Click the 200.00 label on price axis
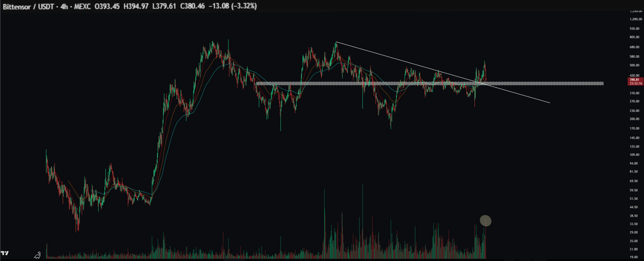Viewport: 644px width, 261px height. 634,119
